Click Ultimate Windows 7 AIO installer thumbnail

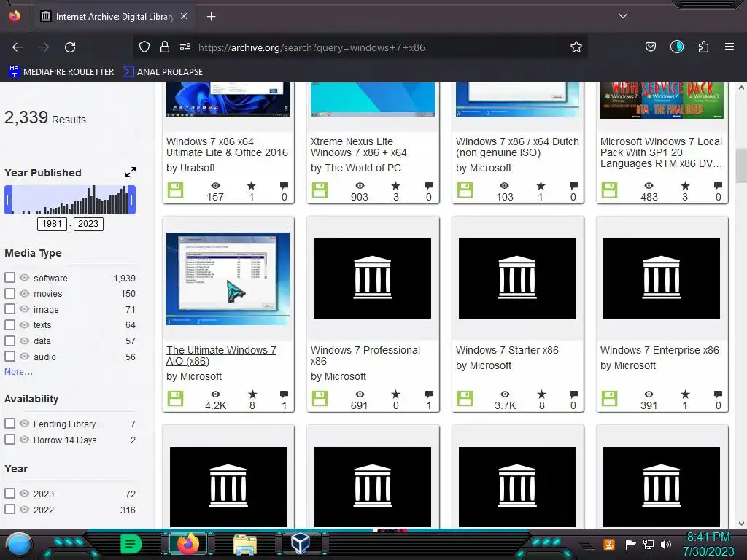[228, 279]
